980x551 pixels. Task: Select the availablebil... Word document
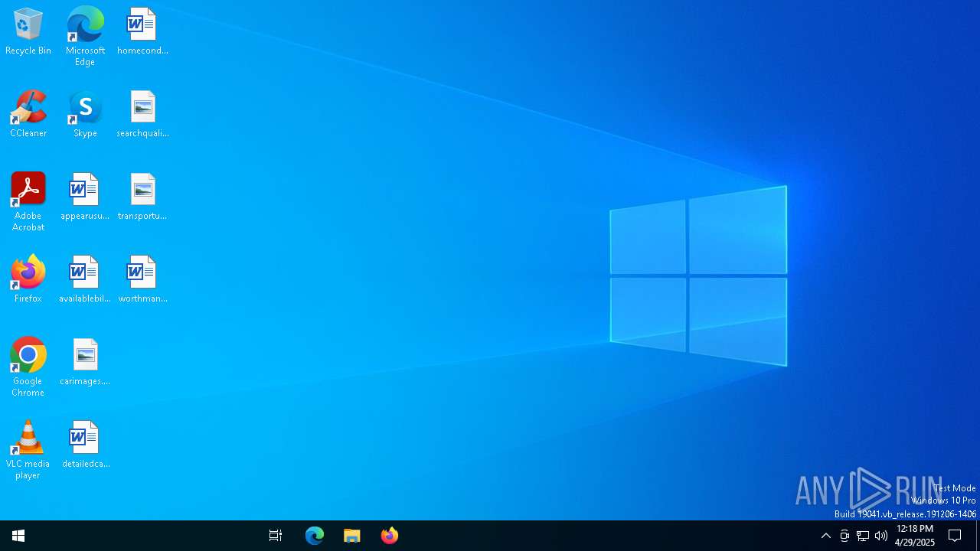pos(85,279)
